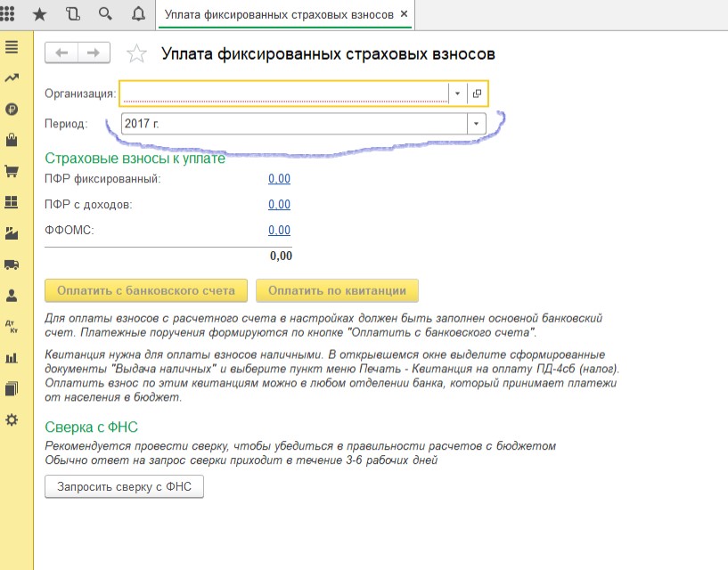Open the ruble bank and cash section
The height and width of the screenshot is (570, 728).
point(12,110)
